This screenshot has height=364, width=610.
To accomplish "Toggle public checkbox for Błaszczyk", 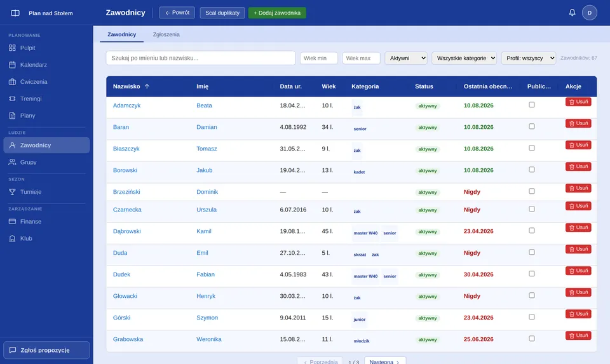I will point(532,148).
